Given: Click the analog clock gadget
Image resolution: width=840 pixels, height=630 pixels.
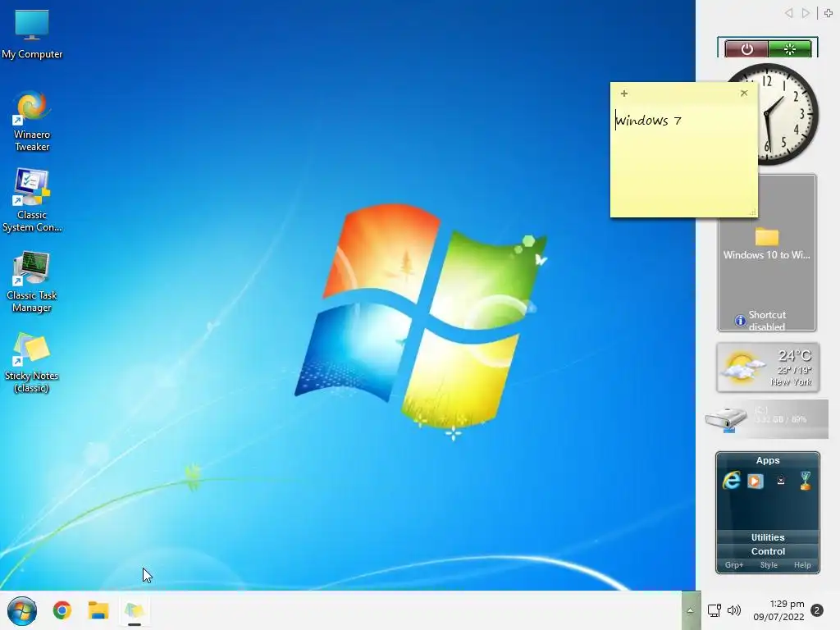Looking at the screenshot, I should click(x=789, y=114).
